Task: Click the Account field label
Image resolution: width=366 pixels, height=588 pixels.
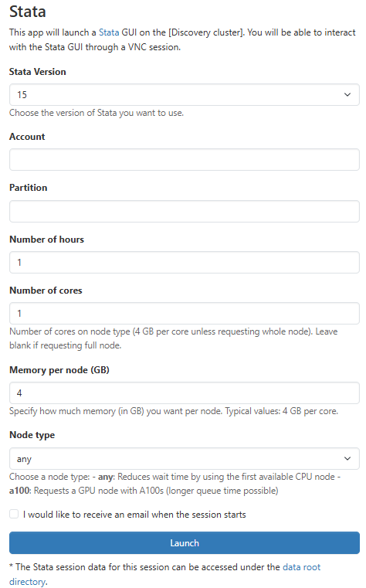Action: click(27, 137)
